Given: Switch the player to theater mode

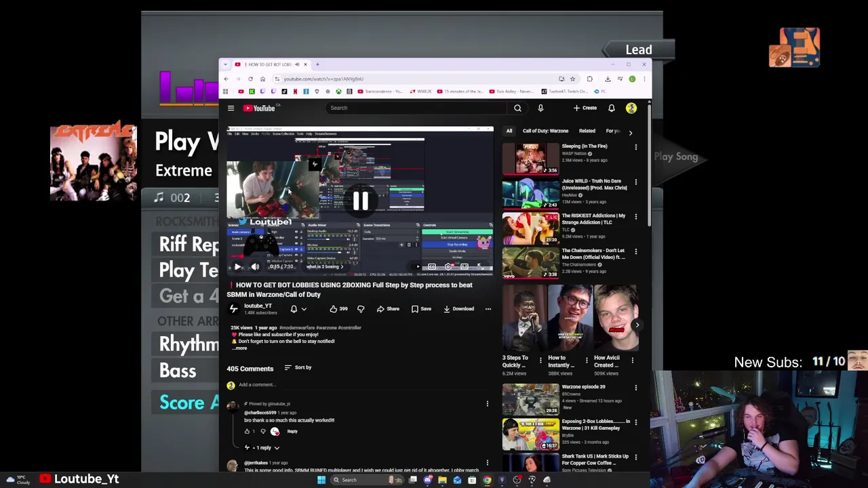Looking at the screenshot, I should pos(465,266).
